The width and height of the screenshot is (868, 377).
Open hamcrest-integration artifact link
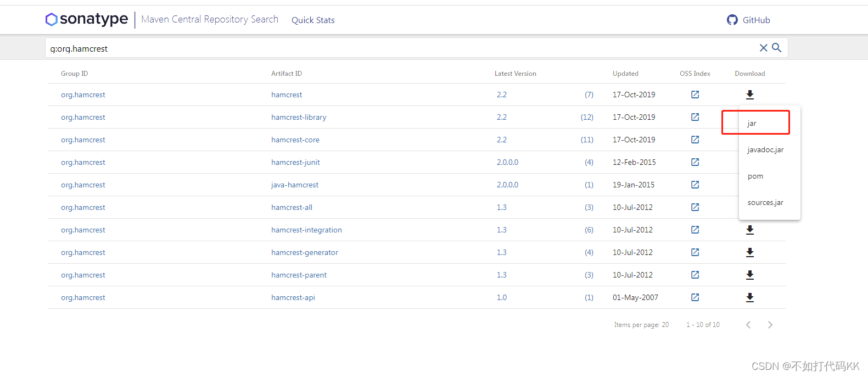pyautogui.click(x=306, y=230)
